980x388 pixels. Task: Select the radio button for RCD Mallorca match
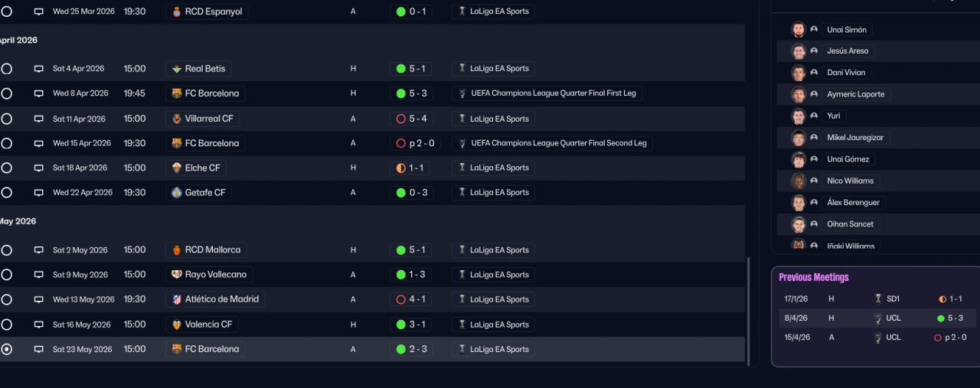[7, 250]
